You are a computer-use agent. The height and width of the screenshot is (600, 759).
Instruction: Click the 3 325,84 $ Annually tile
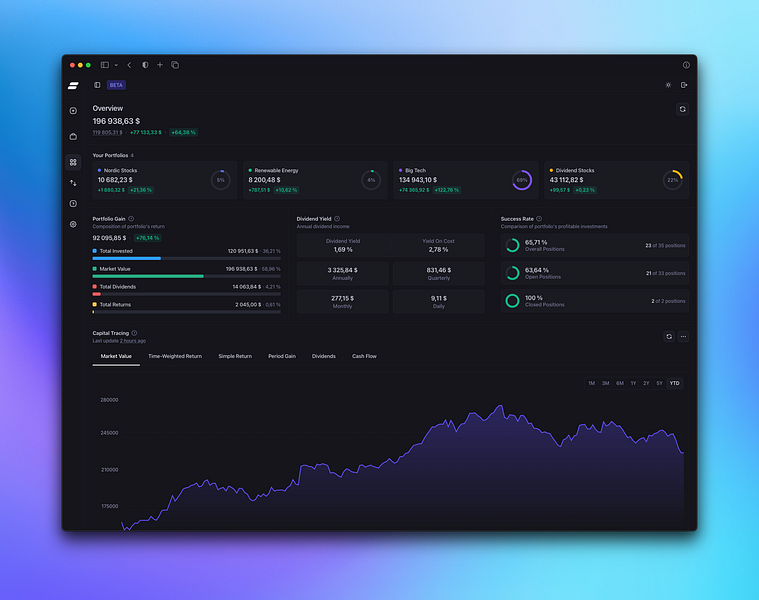(x=342, y=273)
